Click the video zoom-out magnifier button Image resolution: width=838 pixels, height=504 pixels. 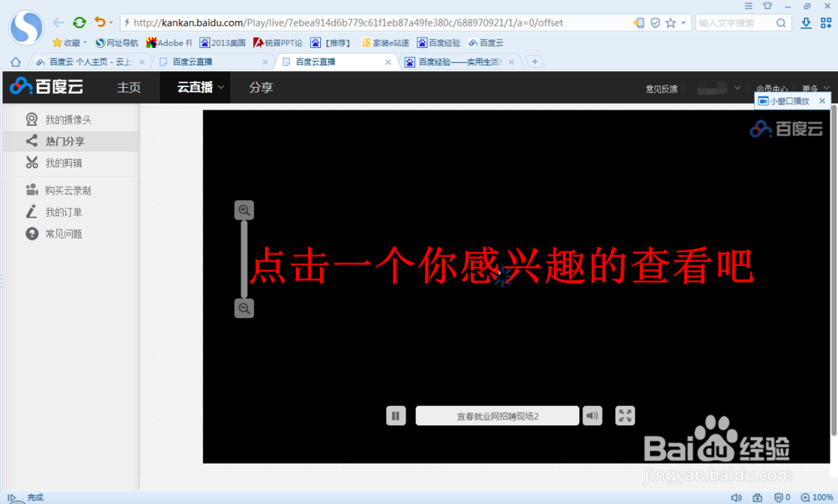click(244, 308)
